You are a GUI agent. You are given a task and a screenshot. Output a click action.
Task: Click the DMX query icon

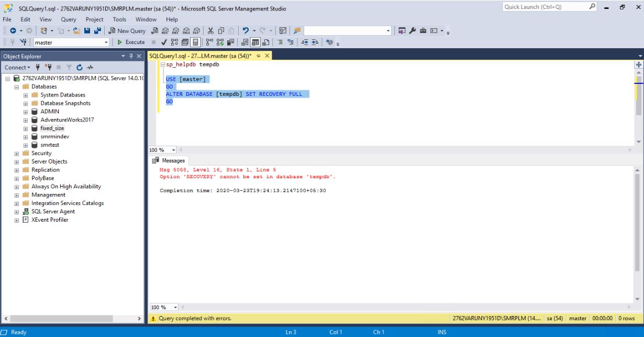coord(176,31)
